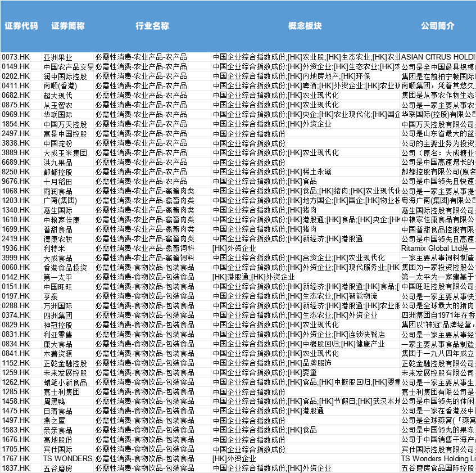
Task: Select the 概念板块 column header
Action: click(x=305, y=26)
